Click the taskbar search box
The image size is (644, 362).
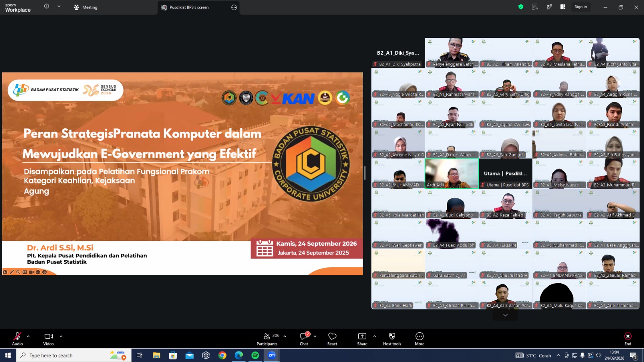click(74, 355)
